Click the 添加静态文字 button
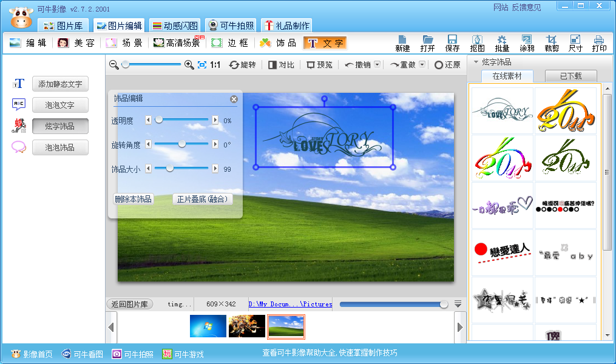This screenshot has height=364, width=616. (x=60, y=83)
